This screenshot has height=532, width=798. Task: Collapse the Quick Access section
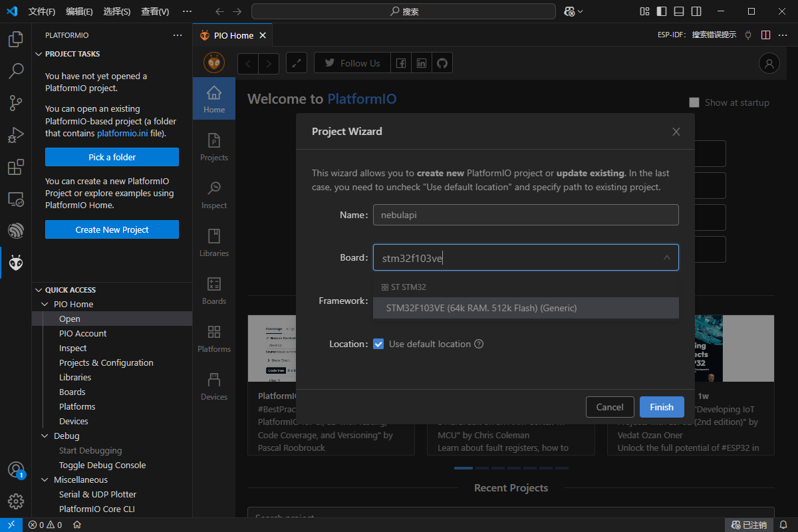coord(38,290)
